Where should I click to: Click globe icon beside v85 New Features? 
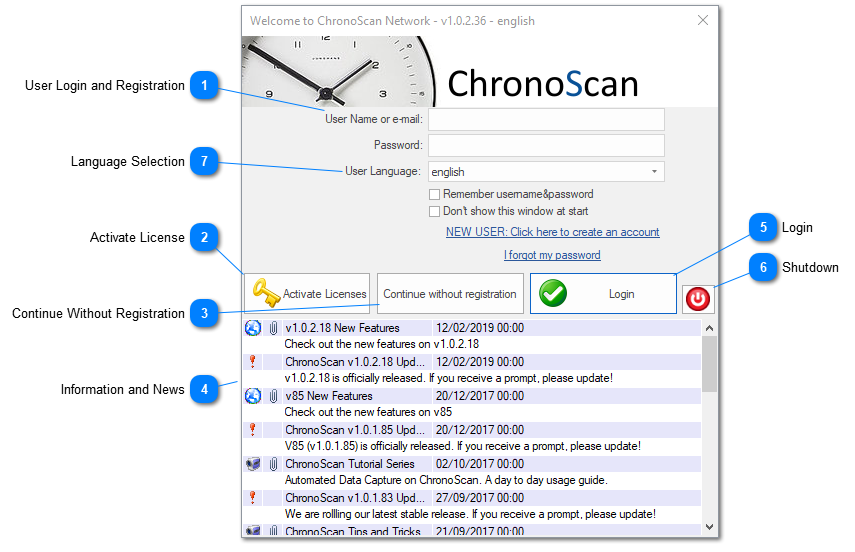pos(252,396)
